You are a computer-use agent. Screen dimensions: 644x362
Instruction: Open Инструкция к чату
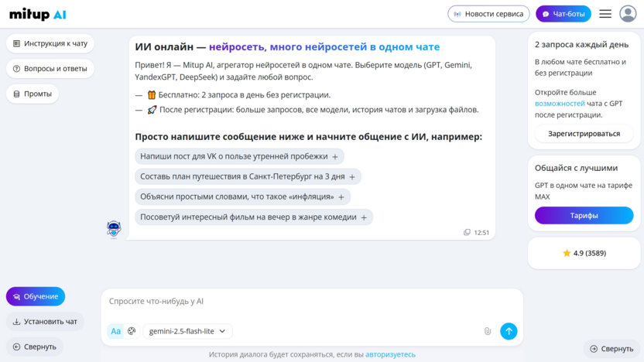tap(50, 43)
